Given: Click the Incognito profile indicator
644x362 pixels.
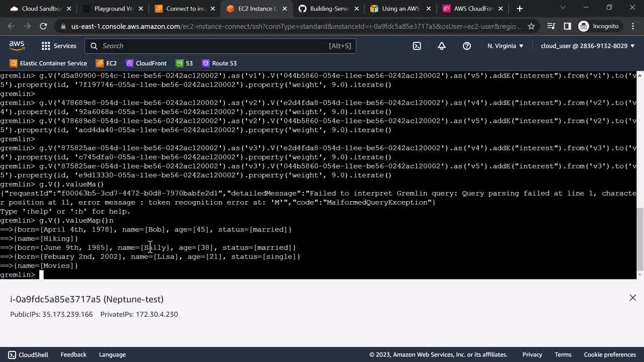Looking at the screenshot, I should point(598,26).
